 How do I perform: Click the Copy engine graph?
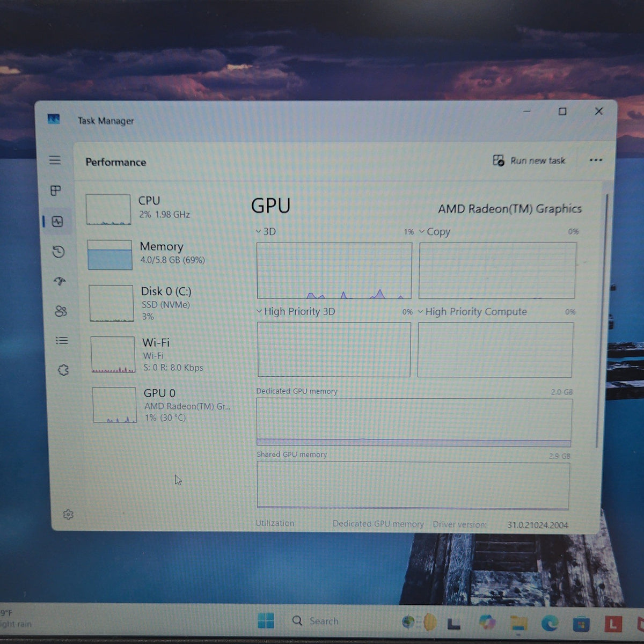pyautogui.click(x=497, y=270)
